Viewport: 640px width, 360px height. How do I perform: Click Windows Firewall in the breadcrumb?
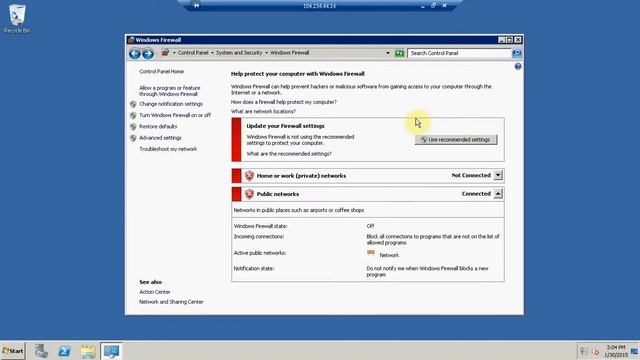289,53
